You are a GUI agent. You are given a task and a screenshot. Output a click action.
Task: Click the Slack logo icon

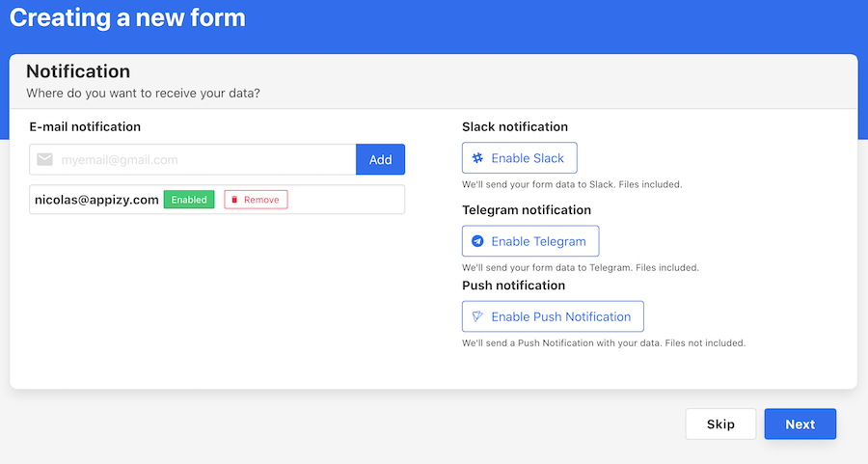pyautogui.click(x=477, y=158)
